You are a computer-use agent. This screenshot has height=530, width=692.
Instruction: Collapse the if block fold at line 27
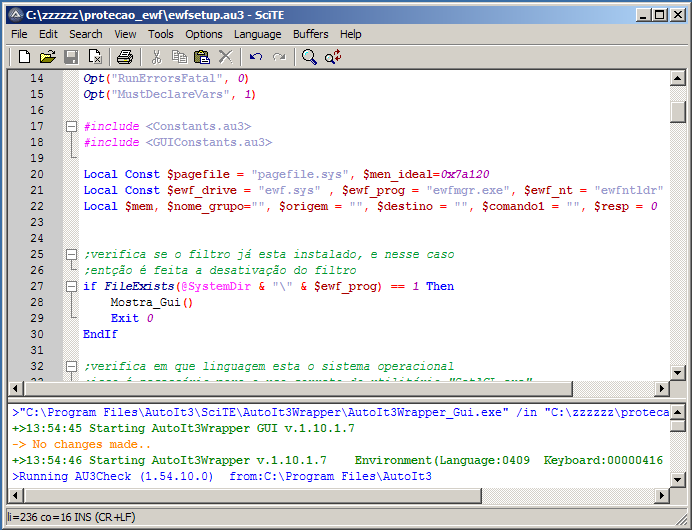(x=71, y=286)
